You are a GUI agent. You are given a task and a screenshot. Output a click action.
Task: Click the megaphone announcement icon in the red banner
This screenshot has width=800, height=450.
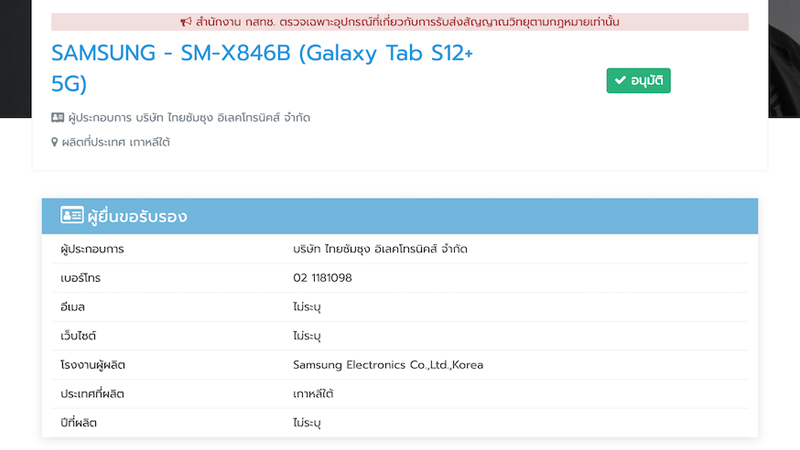tap(186, 22)
